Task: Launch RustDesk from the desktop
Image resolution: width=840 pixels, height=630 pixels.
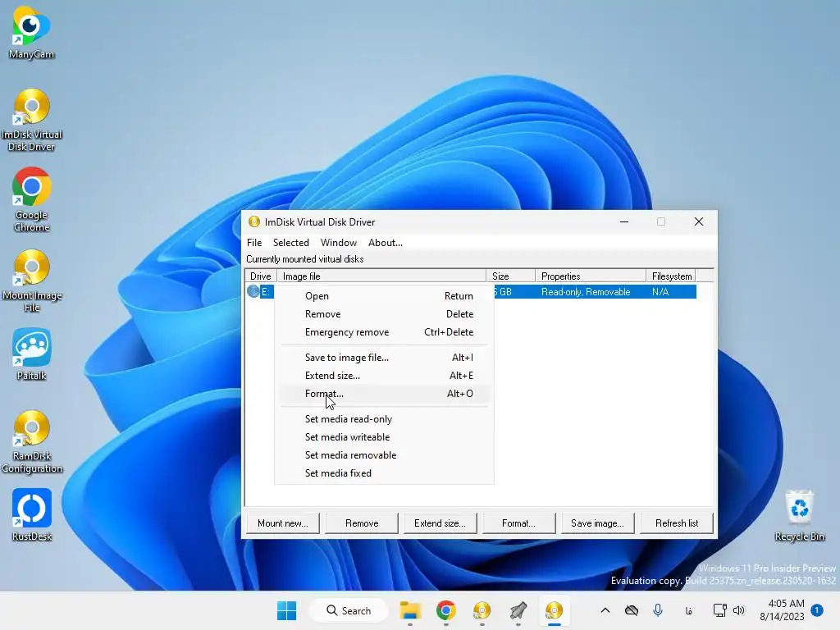Action: click(x=31, y=515)
